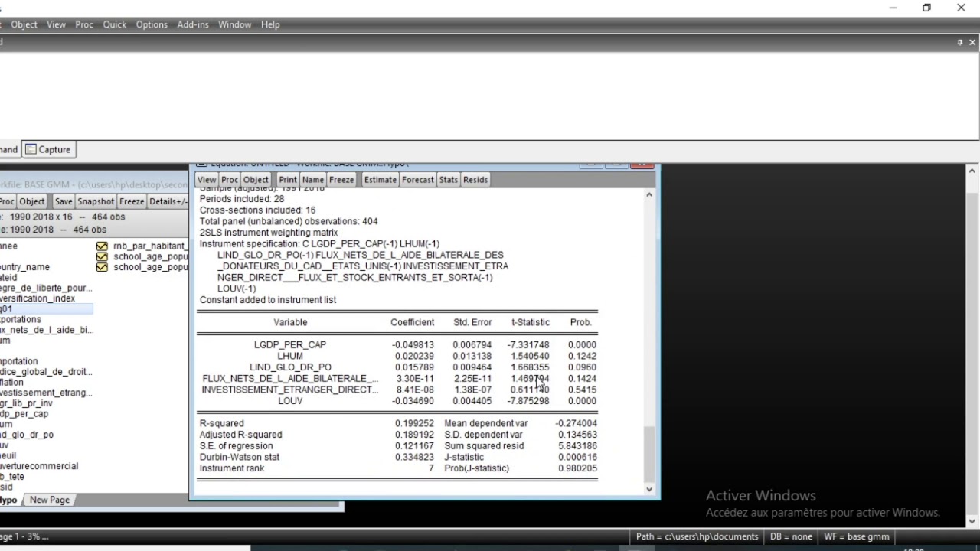The width and height of the screenshot is (980, 551).
Task: Click the Path status bar entry
Action: pyautogui.click(x=697, y=536)
